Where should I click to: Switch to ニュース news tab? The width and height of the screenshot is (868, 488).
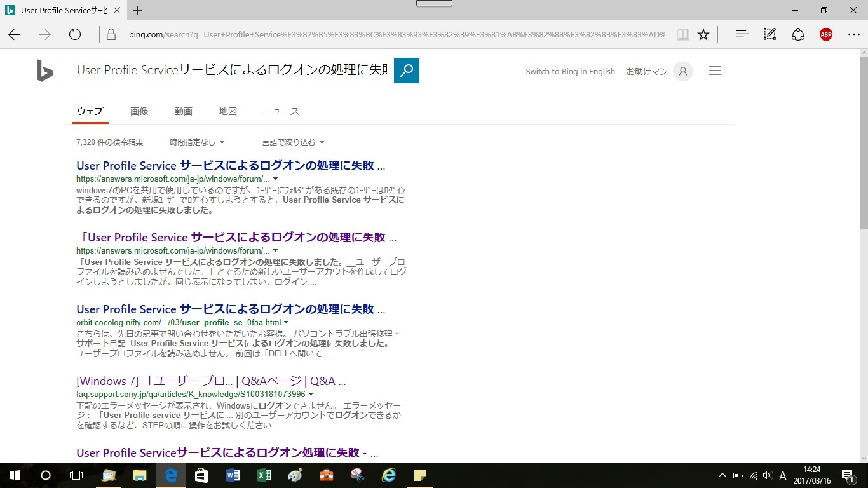tap(281, 111)
